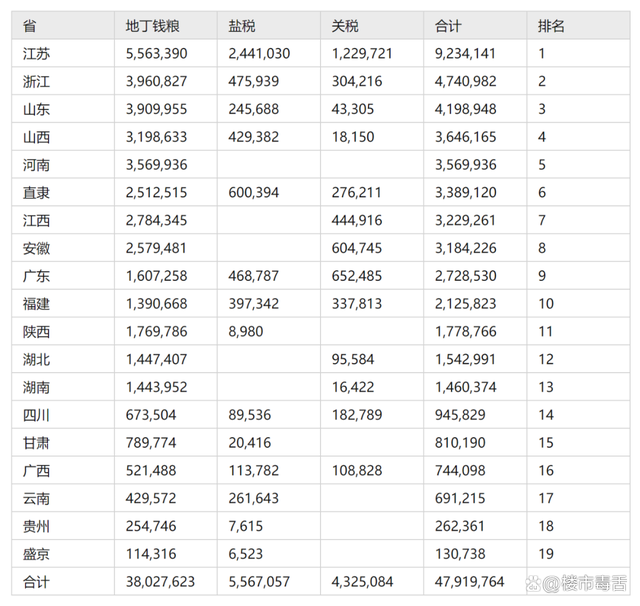
Task: Select the 广东 province cell
Action: click(x=37, y=275)
